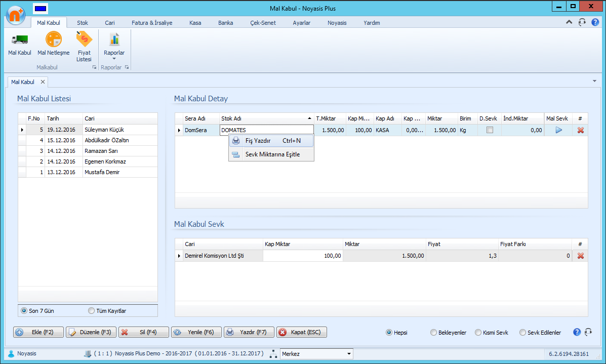Screen dimensions: 606x364
Task: Open the Stok ribbon tab
Action: [83, 23]
